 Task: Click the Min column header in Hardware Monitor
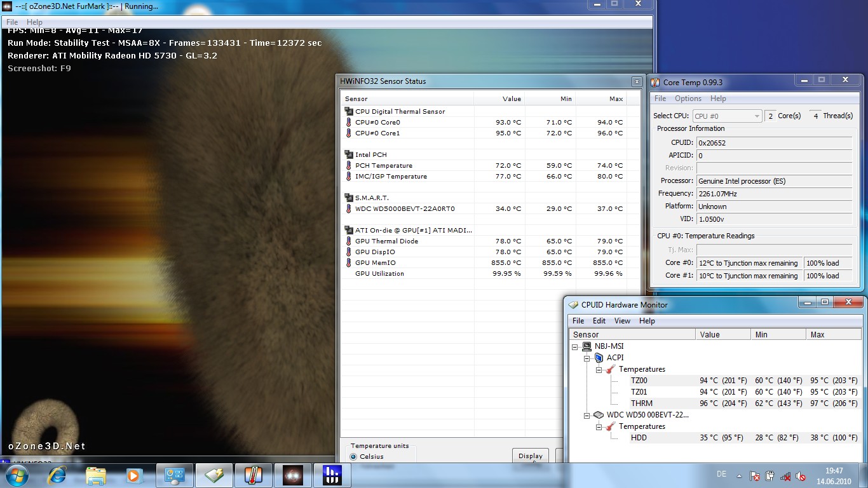(778, 334)
